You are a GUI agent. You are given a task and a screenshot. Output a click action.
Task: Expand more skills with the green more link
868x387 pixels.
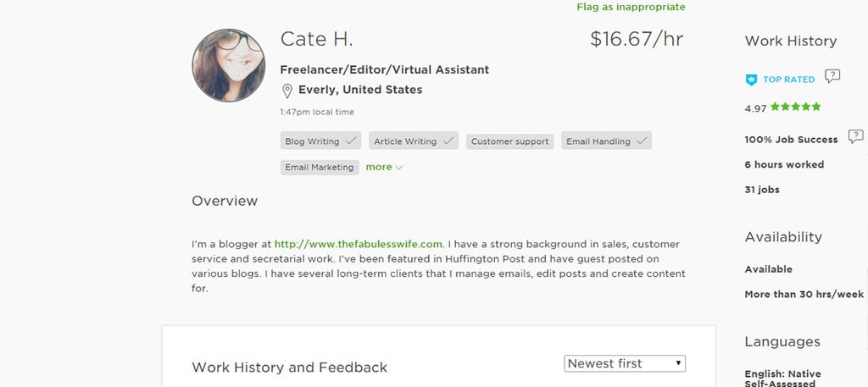384,168
